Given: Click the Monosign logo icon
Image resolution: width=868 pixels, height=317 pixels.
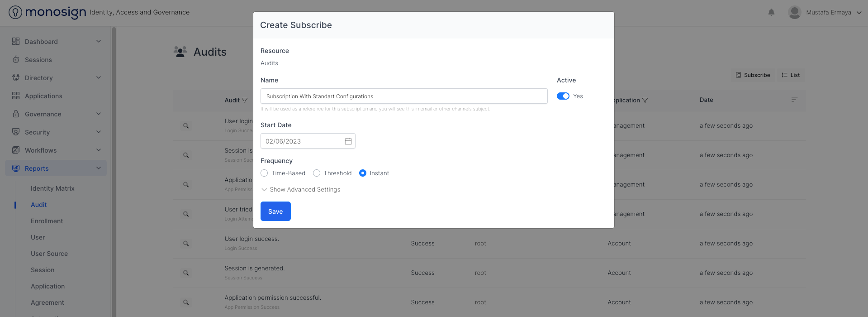Looking at the screenshot, I should 15,12.
